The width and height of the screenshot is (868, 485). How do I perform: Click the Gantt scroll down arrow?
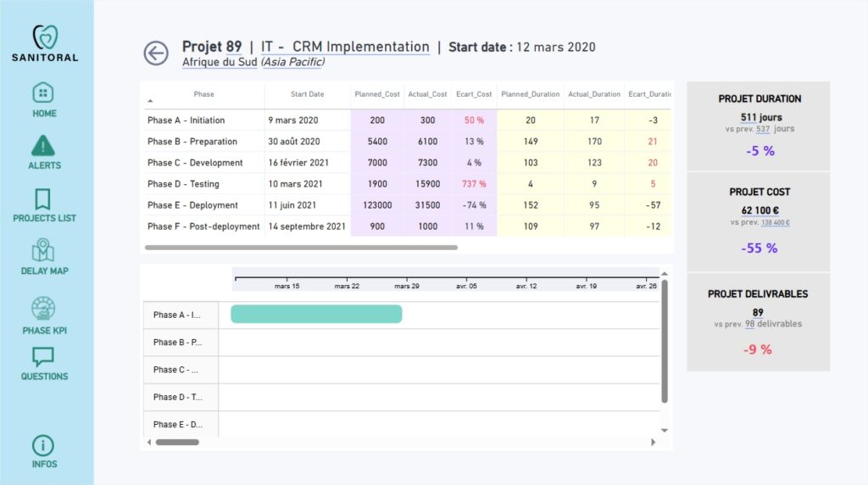pyautogui.click(x=665, y=430)
